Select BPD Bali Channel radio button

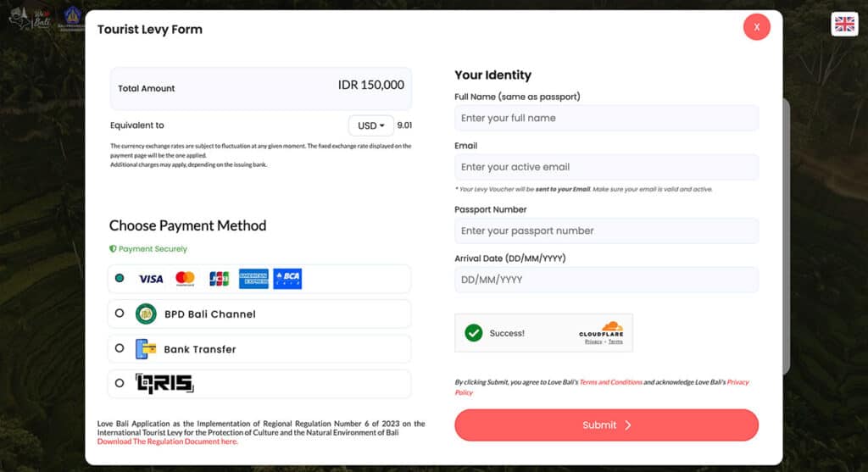click(120, 314)
